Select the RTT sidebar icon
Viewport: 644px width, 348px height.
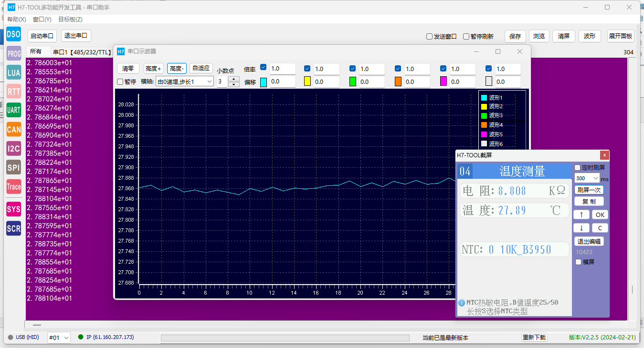click(x=13, y=91)
